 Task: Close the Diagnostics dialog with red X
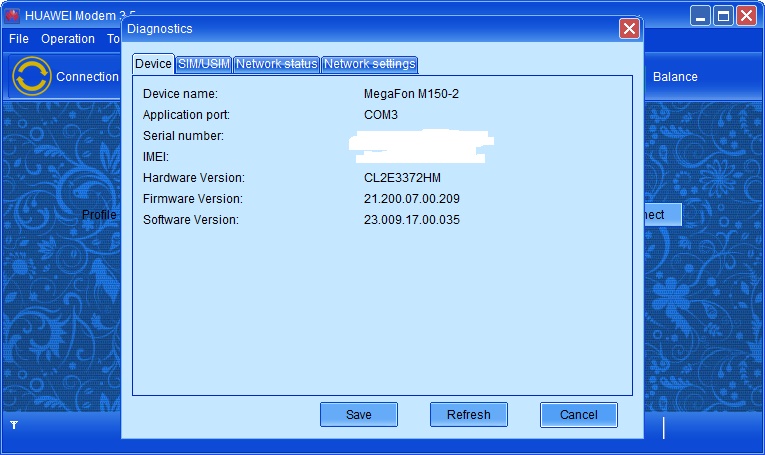(x=629, y=29)
